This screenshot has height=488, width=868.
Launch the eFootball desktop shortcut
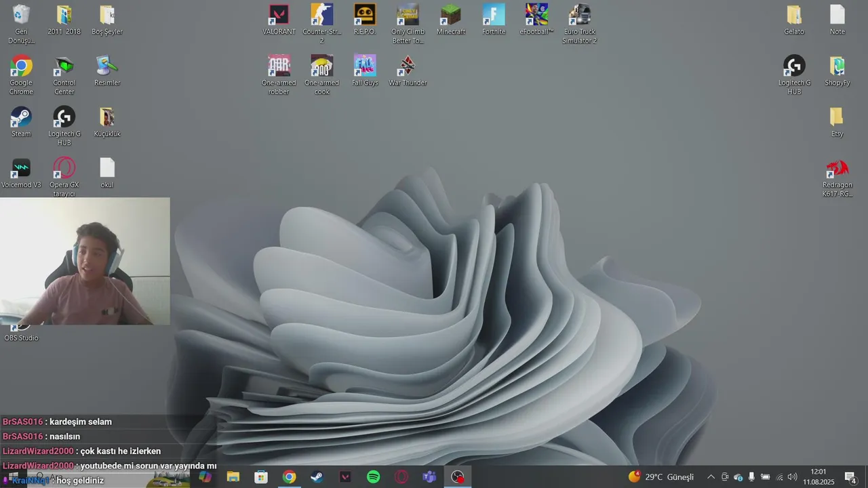[536, 20]
